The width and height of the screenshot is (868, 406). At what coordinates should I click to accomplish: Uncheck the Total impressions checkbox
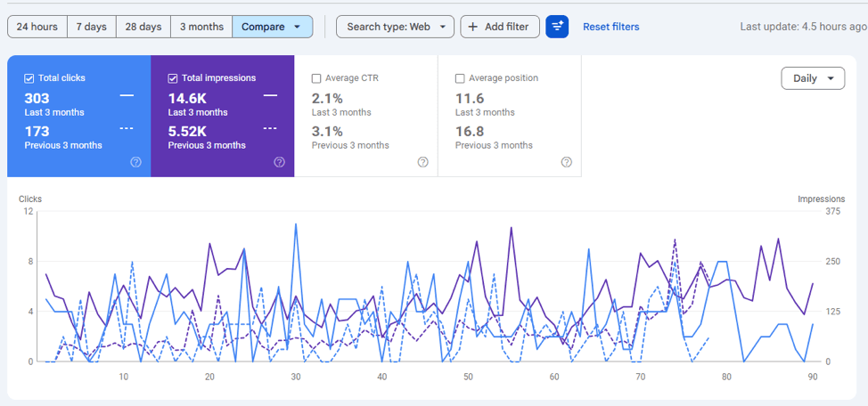coord(173,78)
